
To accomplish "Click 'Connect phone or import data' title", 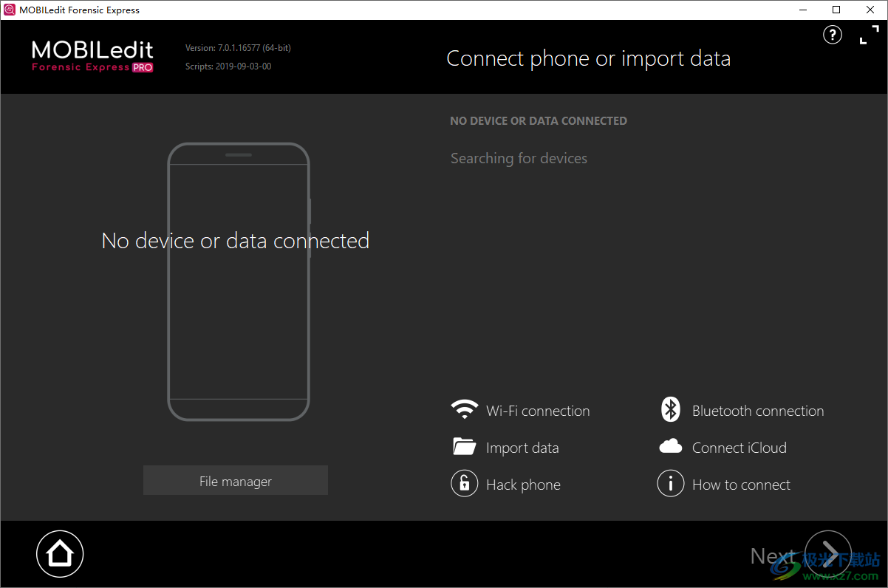I will tap(589, 58).
